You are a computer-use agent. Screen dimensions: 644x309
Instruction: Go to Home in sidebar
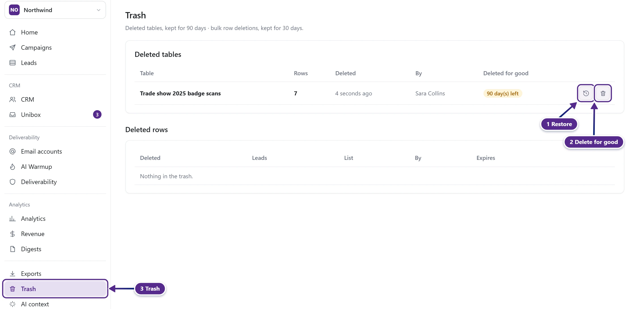[55, 32]
